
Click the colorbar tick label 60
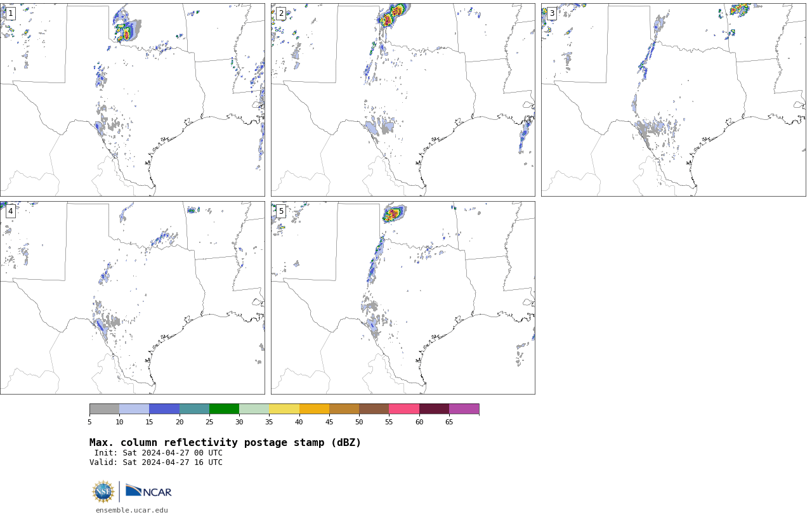[x=419, y=422]
